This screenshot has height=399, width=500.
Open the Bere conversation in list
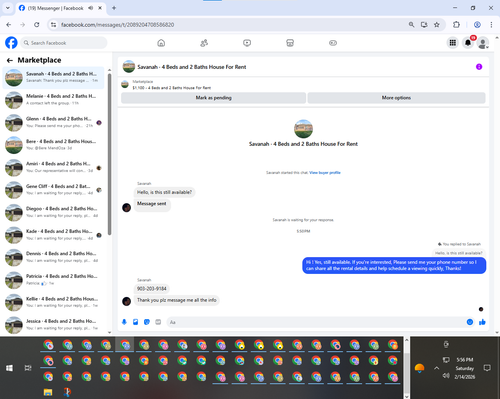53,145
